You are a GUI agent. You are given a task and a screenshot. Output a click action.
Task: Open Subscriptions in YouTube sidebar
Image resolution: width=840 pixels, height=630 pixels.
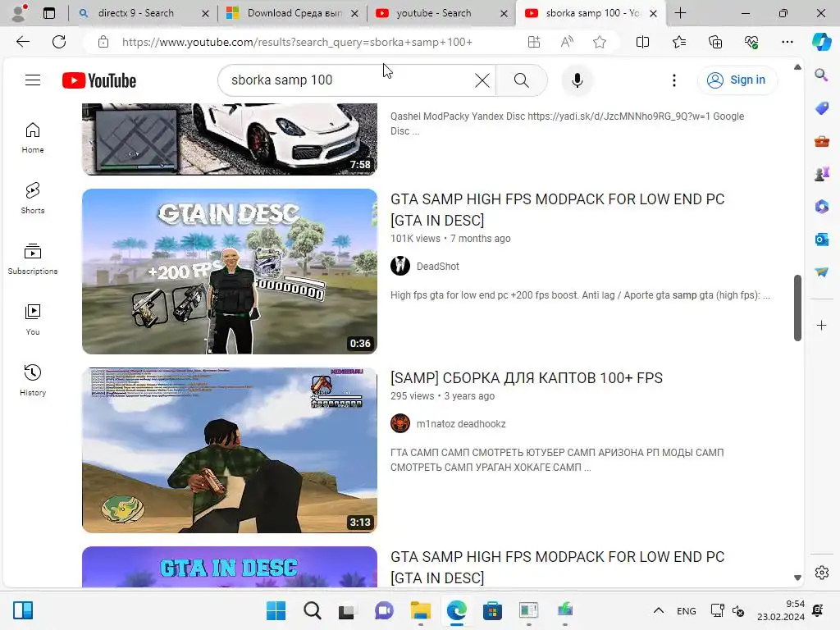point(33,258)
